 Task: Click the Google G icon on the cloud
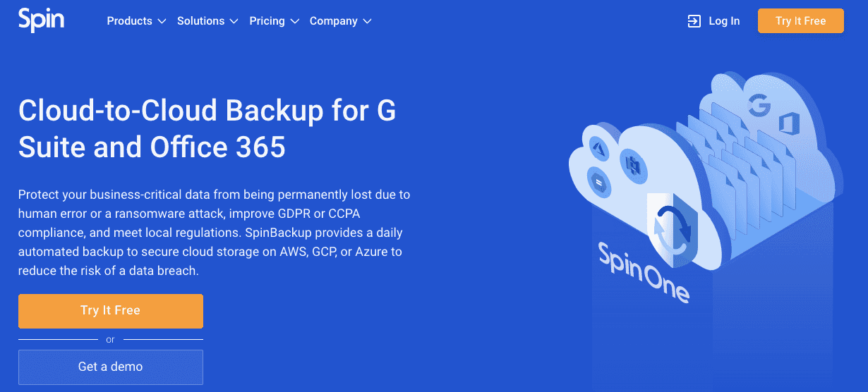[x=759, y=106]
